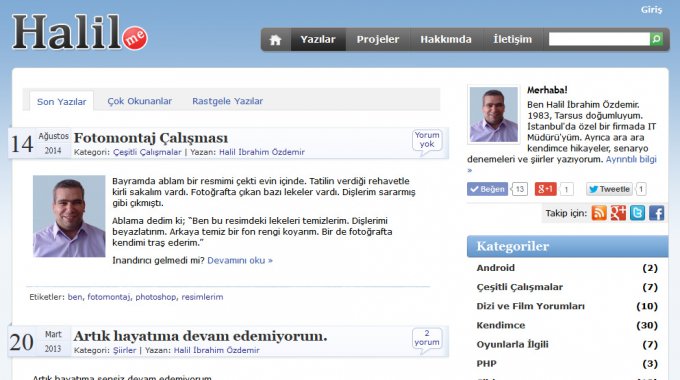Screen dimensions: 680x380
Task: Open Dizi ve Film Yorumları category
Action: 530,306
